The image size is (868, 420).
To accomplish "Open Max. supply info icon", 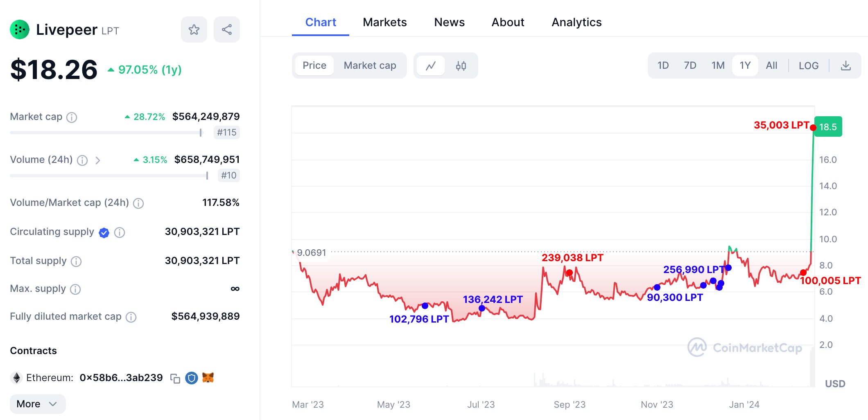I will click(75, 289).
